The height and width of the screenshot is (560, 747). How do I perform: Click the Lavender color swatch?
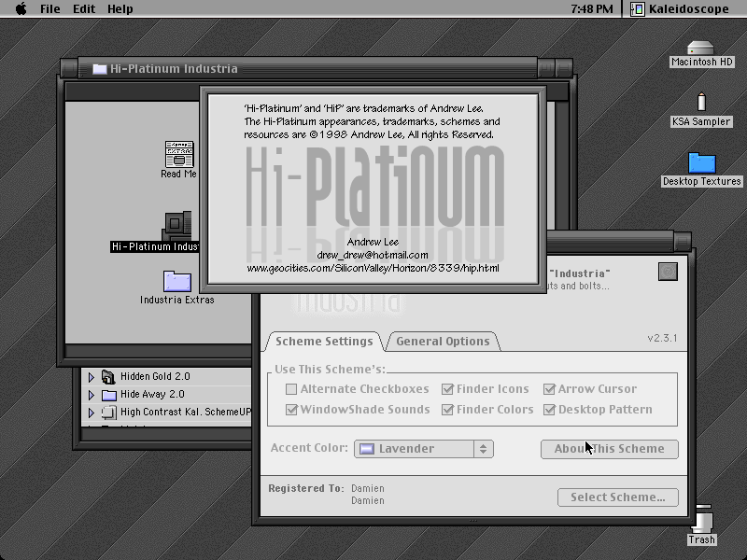(x=366, y=449)
